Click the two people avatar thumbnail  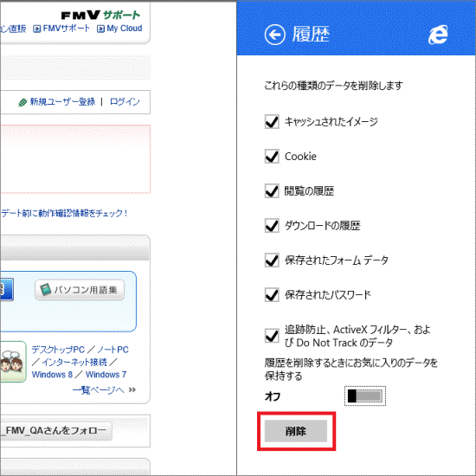click(x=13, y=362)
